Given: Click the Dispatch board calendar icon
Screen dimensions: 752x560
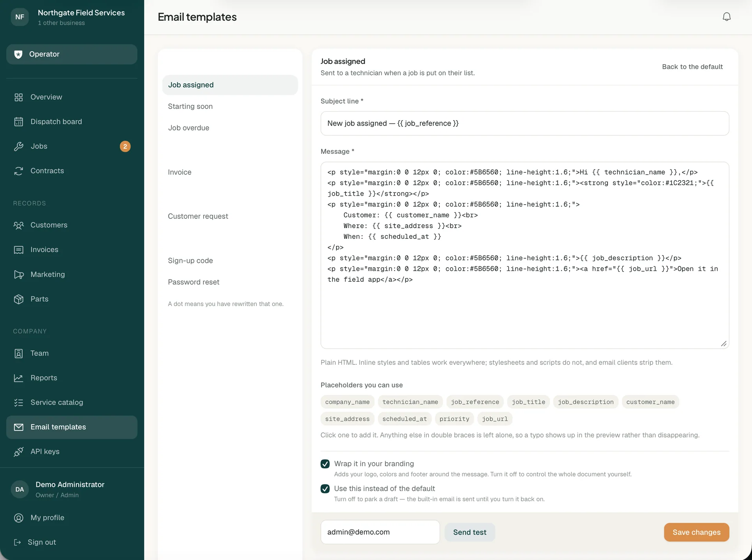Looking at the screenshot, I should click(x=18, y=122).
